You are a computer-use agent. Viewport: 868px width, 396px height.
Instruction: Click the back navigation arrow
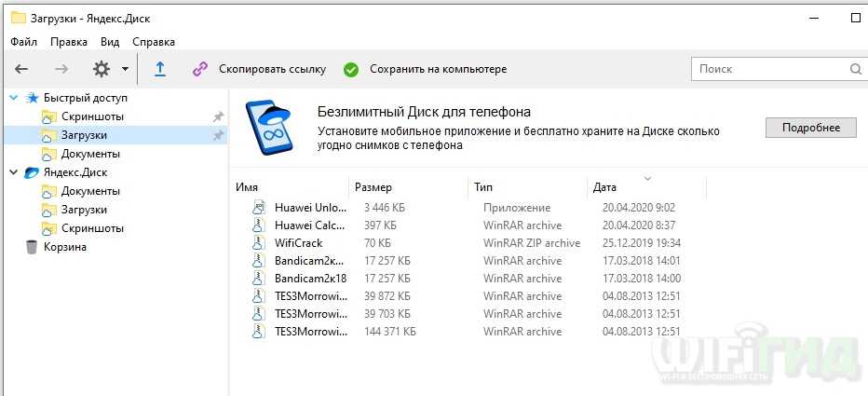pos(21,69)
